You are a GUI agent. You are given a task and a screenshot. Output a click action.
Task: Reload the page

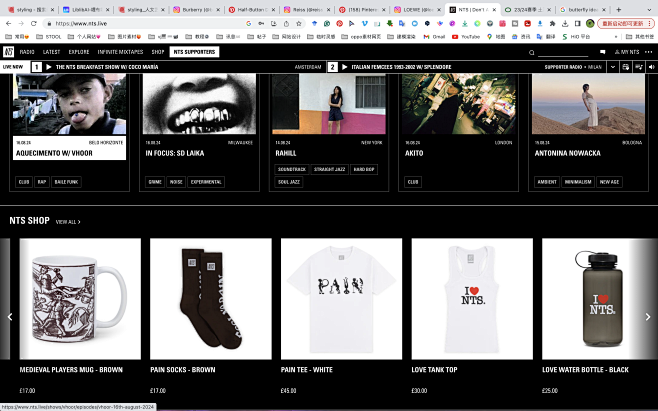[34, 24]
